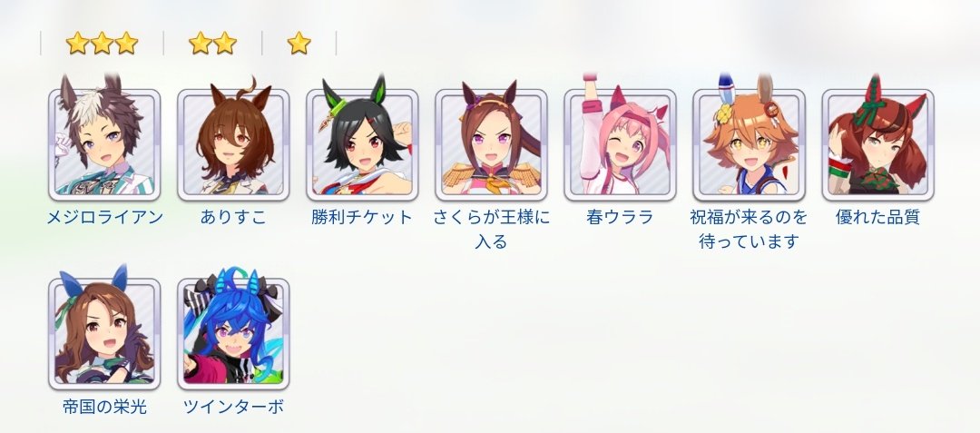
Task: Select the three-star rarity tab
Action: [102, 43]
